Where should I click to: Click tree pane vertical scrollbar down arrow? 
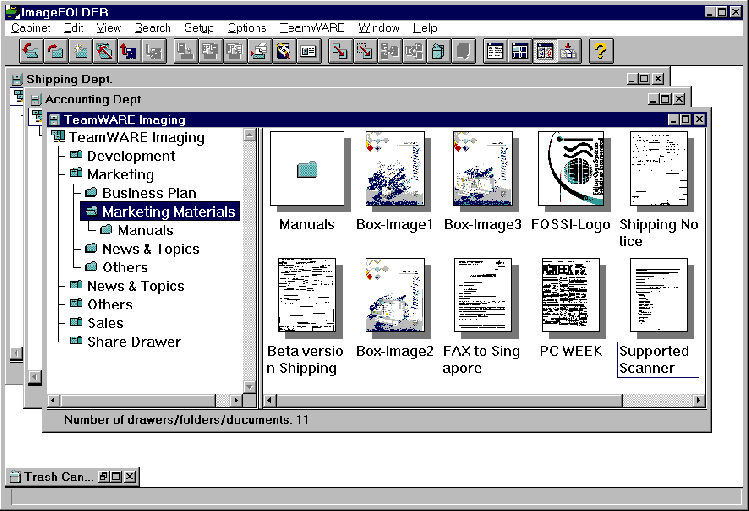pos(249,386)
